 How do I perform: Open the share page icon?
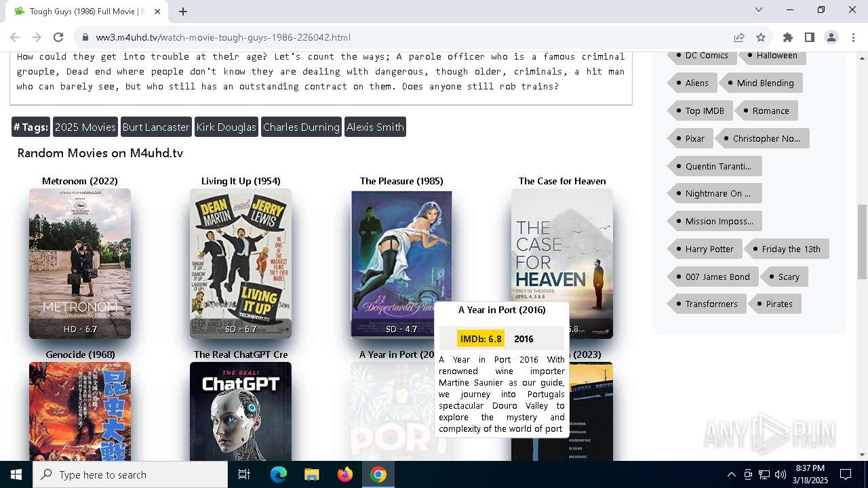click(739, 37)
